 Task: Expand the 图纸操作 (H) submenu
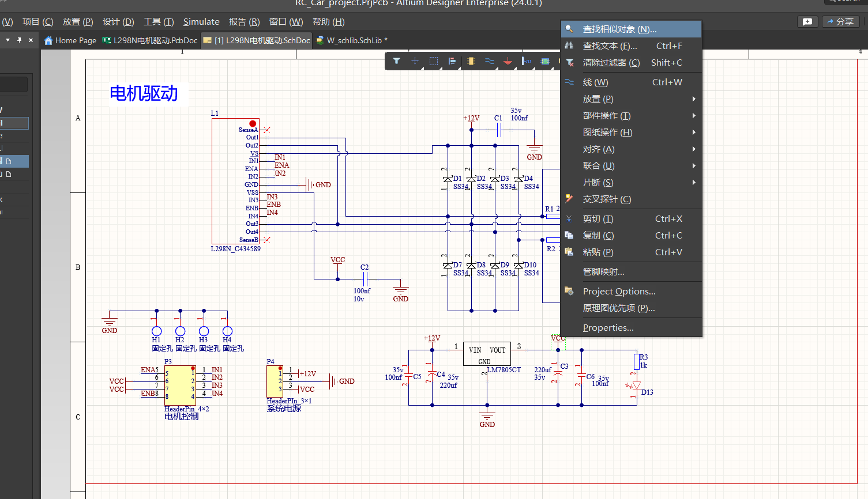(x=631, y=132)
